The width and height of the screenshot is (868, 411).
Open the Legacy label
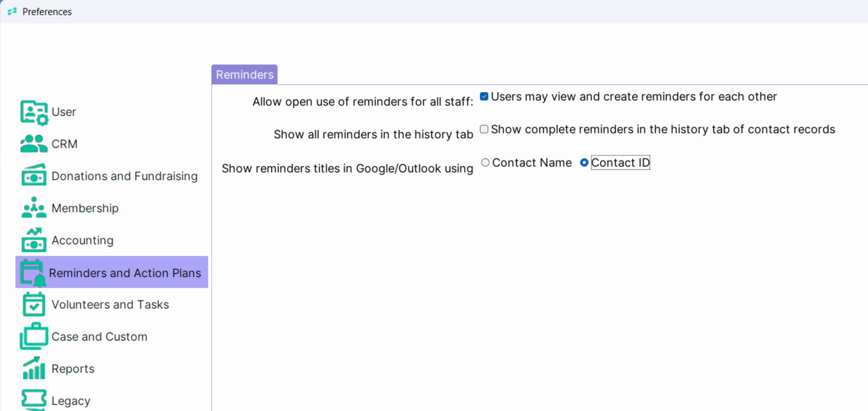click(x=71, y=401)
